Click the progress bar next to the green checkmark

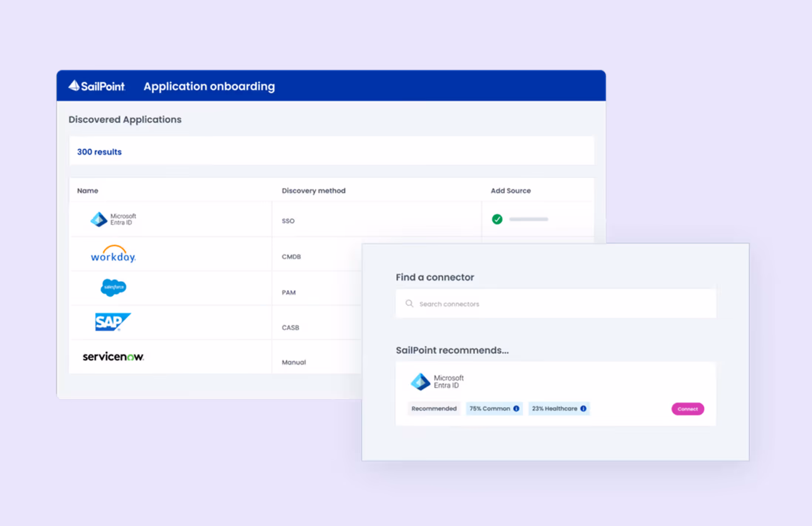pyautogui.click(x=528, y=219)
